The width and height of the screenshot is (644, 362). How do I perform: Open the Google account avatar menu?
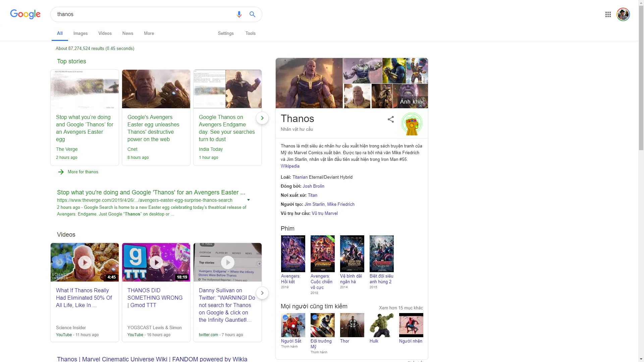(x=623, y=14)
